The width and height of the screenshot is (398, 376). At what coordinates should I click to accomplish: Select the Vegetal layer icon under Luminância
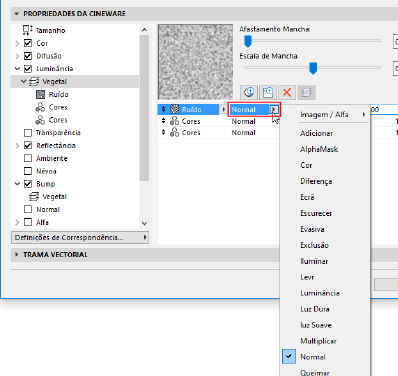(x=34, y=81)
